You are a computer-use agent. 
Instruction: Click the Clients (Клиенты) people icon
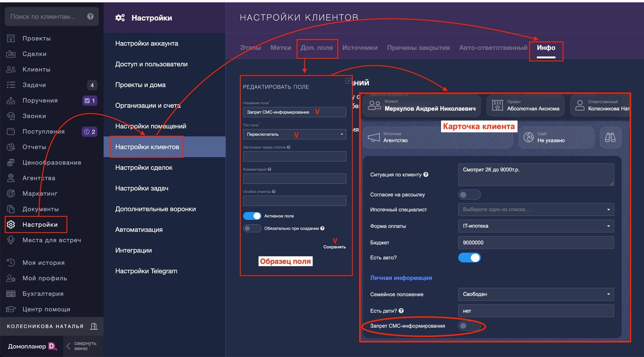click(11, 69)
